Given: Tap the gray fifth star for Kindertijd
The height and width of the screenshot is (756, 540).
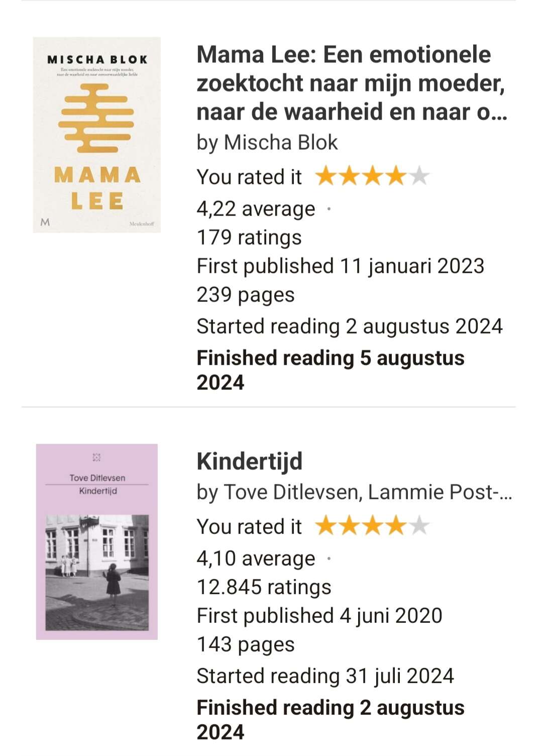Looking at the screenshot, I should [x=419, y=526].
